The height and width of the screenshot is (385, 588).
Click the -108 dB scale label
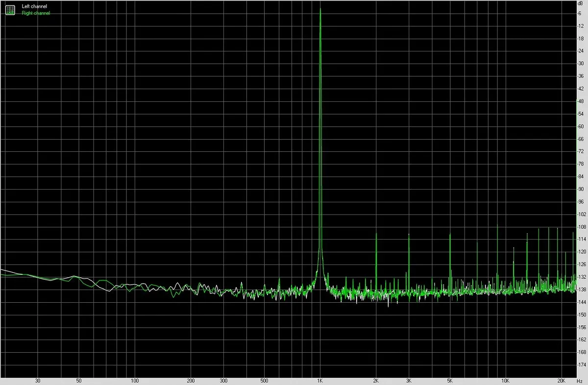click(x=582, y=227)
